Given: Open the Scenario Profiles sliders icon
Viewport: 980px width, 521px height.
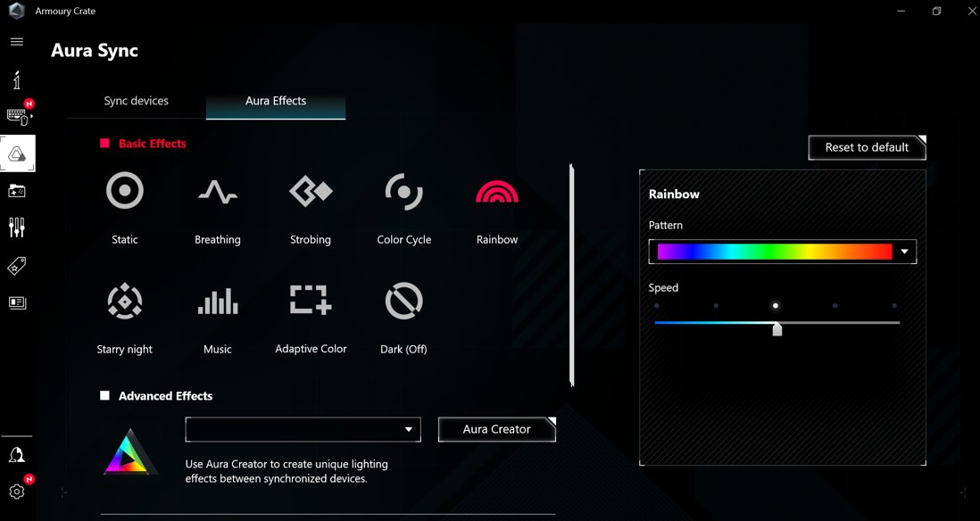Looking at the screenshot, I should tap(17, 227).
